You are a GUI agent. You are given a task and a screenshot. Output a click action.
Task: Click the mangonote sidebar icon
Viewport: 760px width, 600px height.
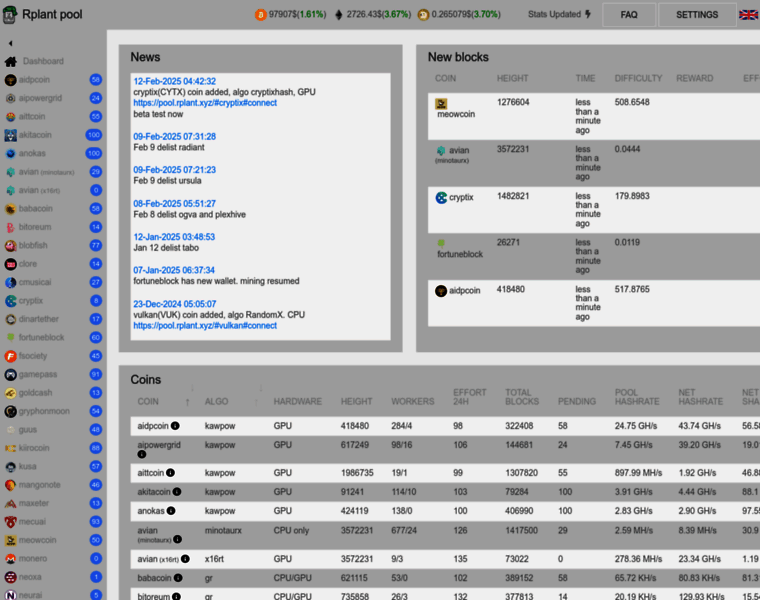coord(10,485)
